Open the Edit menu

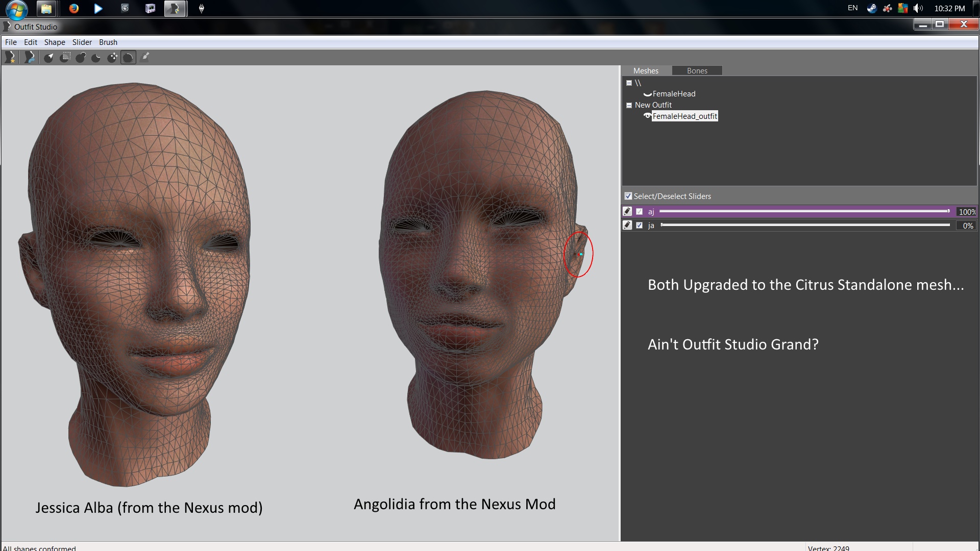tap(31, 42)
